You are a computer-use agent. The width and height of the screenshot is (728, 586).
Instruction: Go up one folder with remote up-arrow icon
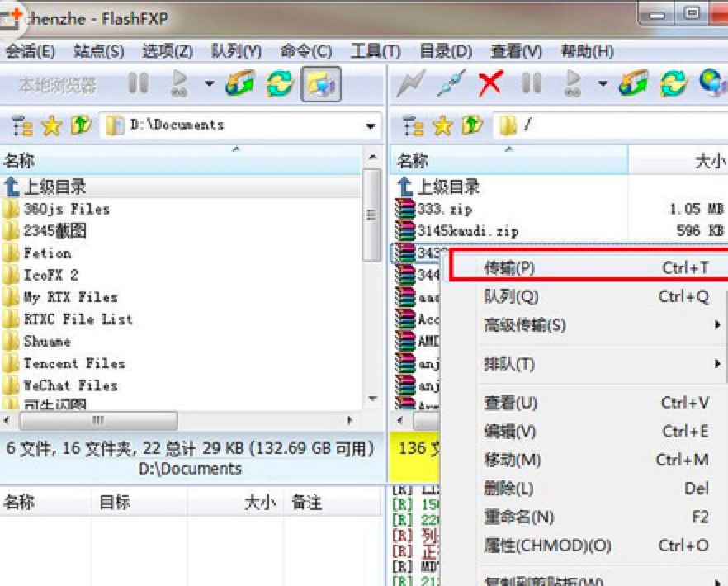[472, 125]
